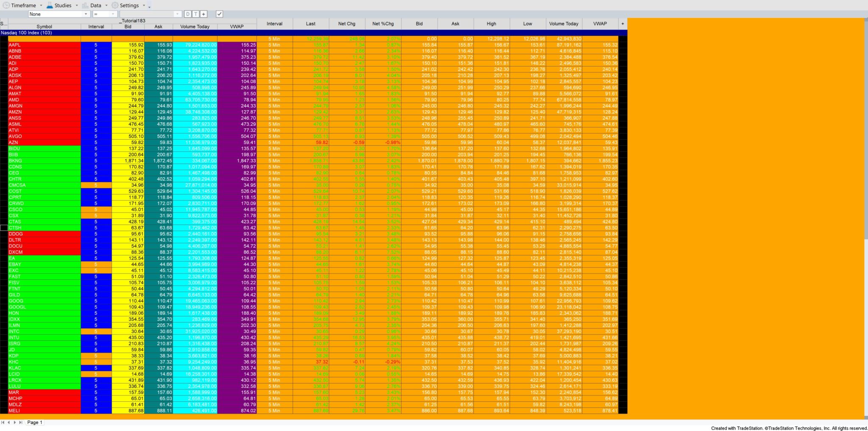The width and height of the screenshot is (868, 431).
Task: Open the Data menu
Action: 92,6
